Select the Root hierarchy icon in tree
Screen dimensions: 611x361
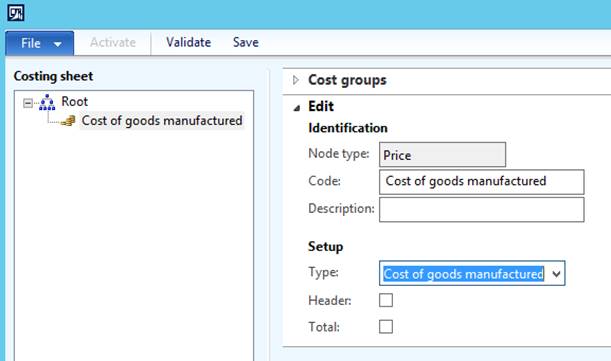pos(47,102)
